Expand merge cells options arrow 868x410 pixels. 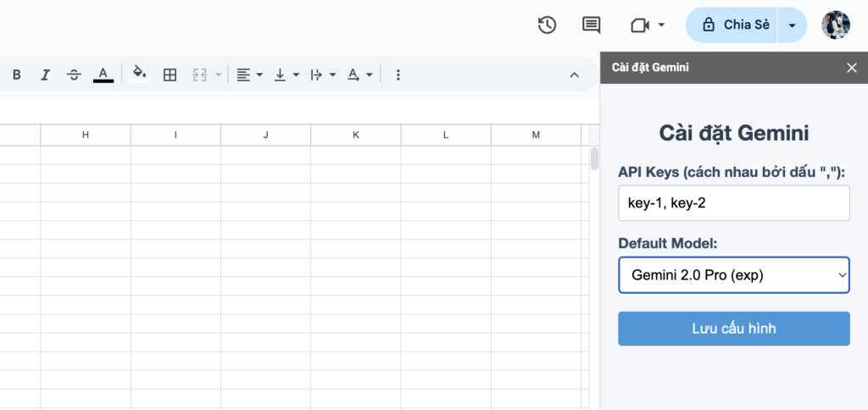pos(219,75)
